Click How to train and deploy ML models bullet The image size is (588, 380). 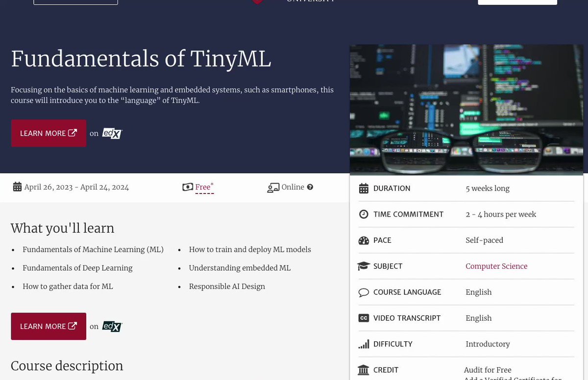pyautogui.click(x=250, y=250)
